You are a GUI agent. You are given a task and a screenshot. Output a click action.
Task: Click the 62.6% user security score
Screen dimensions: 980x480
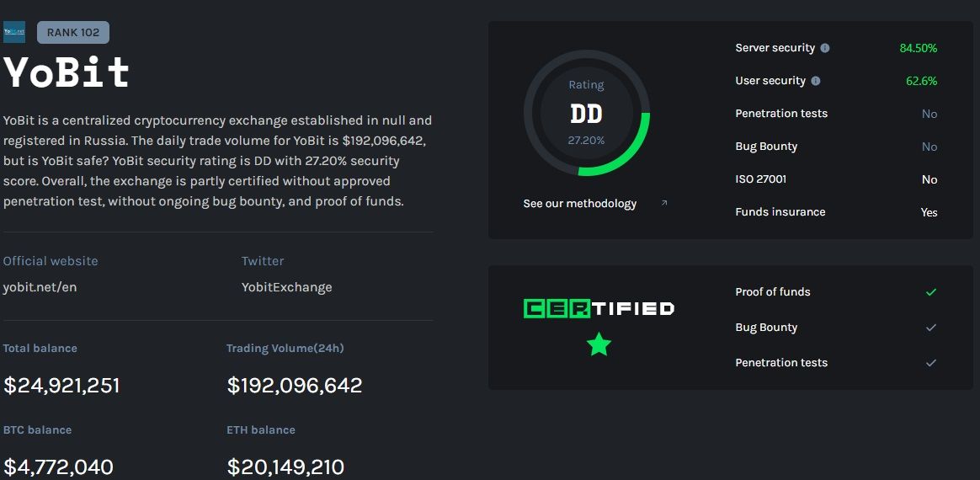(921, 81)
